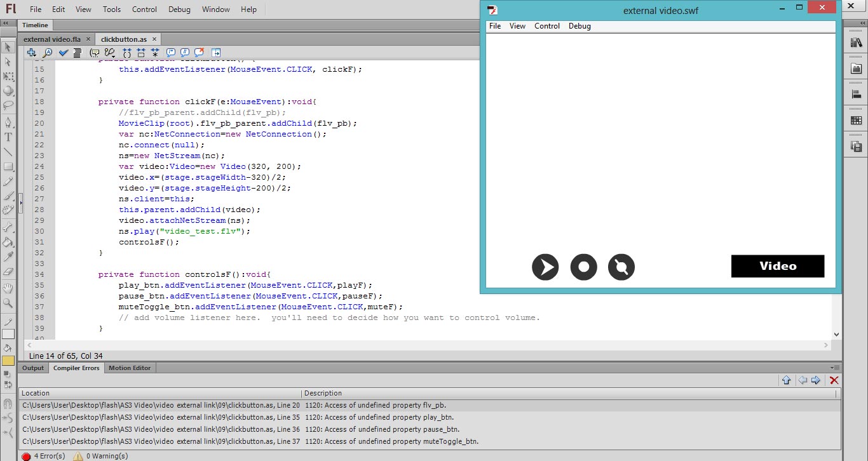The height and width of the screenshot is (461, 868).
Task: Click the Collapse Between Braces icon
Action: coord(127,53)
